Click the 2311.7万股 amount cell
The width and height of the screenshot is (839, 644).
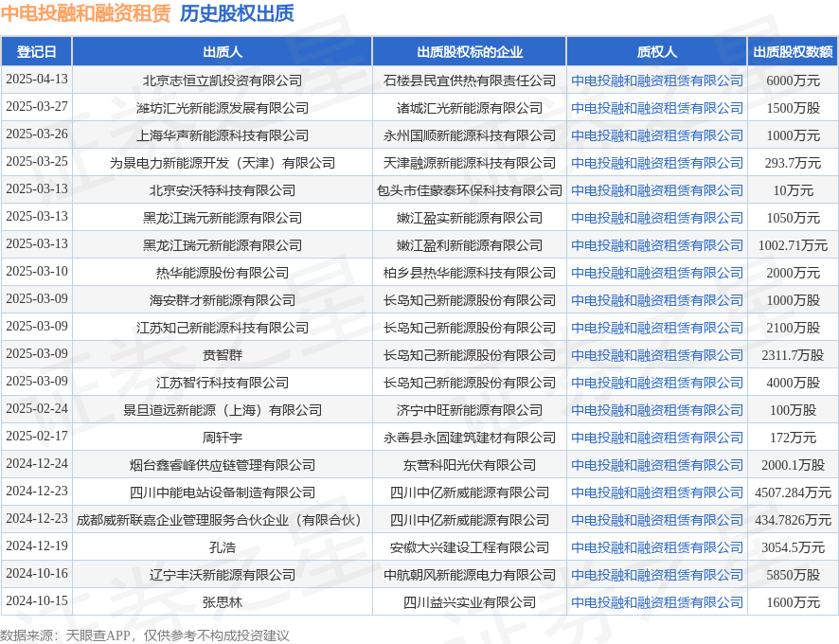click(793, 355)
